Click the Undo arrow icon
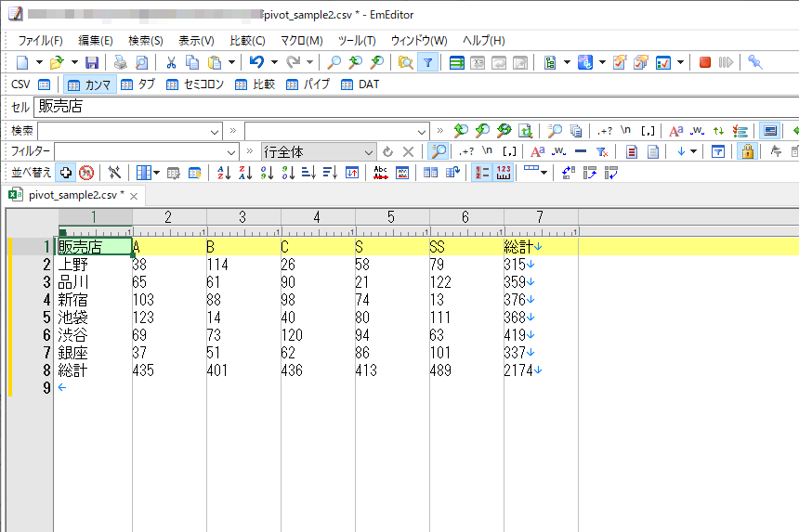 257,62
